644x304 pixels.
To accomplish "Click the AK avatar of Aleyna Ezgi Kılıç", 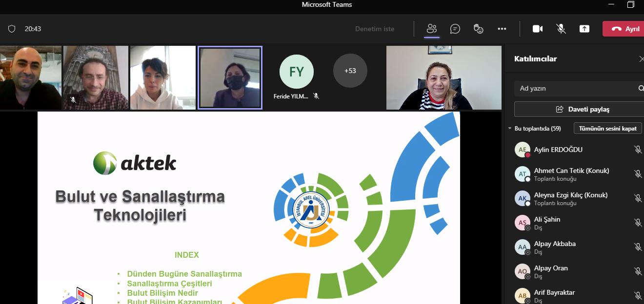I will [523, 198].
